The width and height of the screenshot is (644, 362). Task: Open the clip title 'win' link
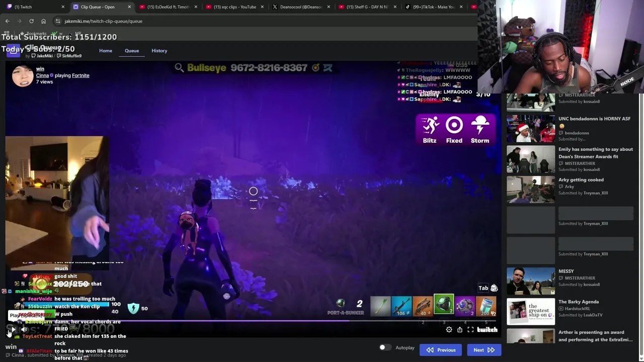(40, 69)
